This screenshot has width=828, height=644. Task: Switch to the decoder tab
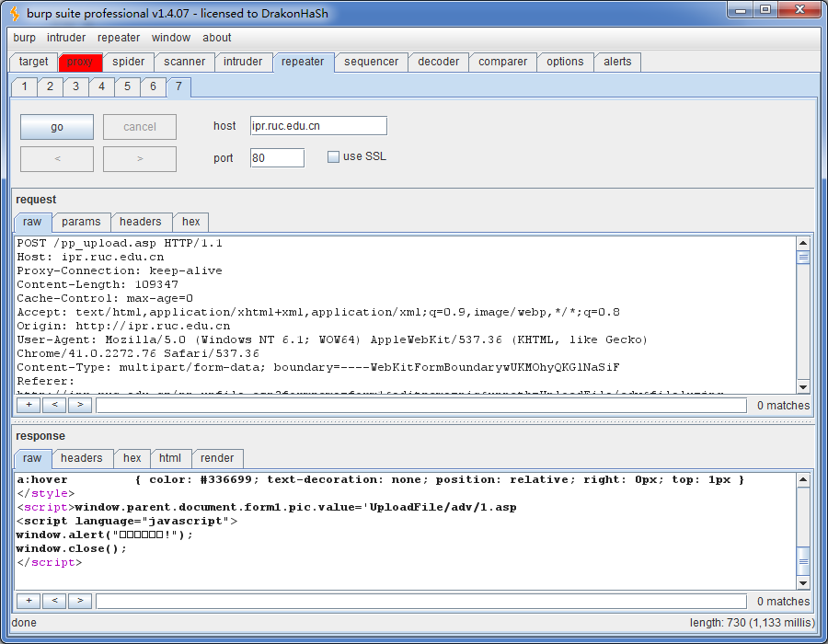pyautogui.click(x=438, y=62)
